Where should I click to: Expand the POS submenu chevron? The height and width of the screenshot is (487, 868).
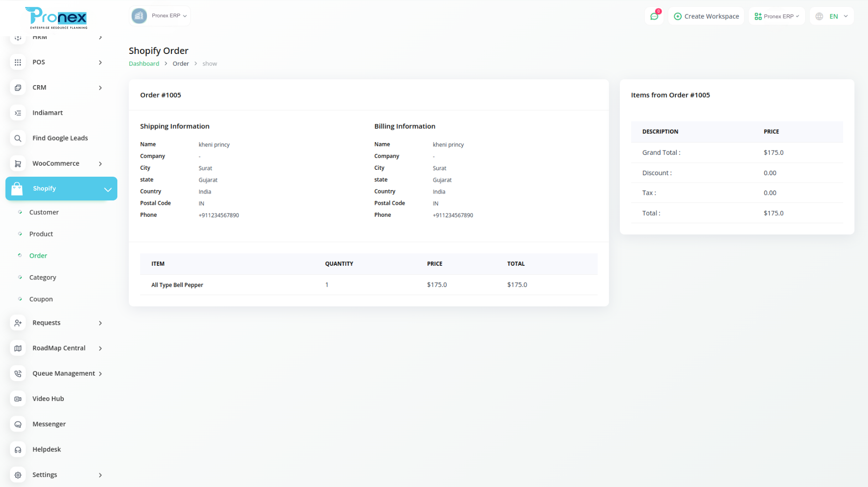(101, 62)
